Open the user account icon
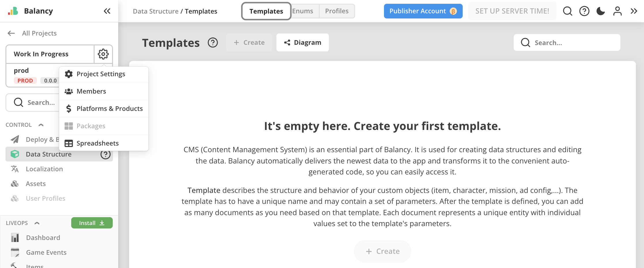Viewport: 644px width, 268px height. coord(617,11)
